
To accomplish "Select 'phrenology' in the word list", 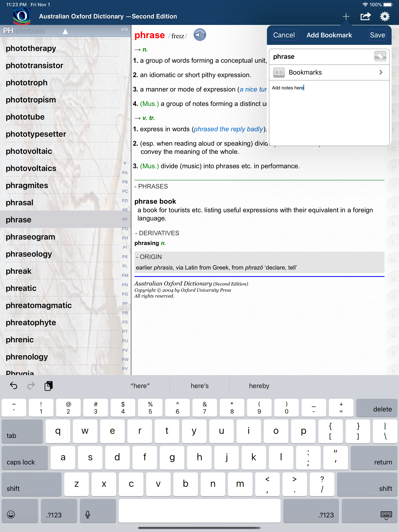I will click(63, 357).
